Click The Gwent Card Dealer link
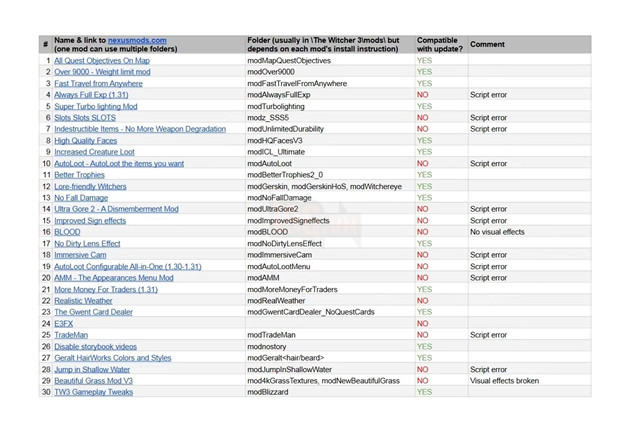 coord(93,312)
